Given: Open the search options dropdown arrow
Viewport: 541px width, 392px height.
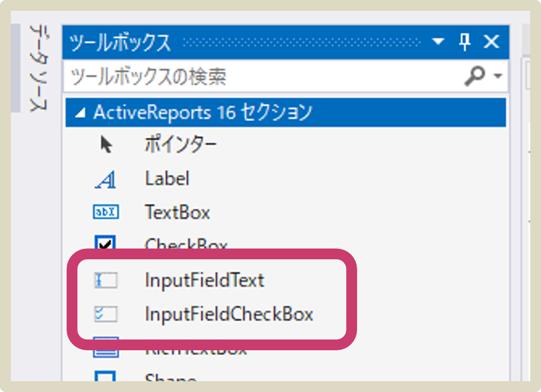Looking at the screenshot, I should pyautogui.click(x=497, y=75).
